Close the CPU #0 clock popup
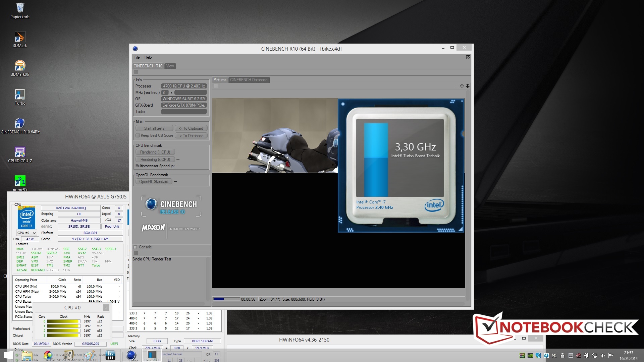This screenshot has width=644, height=362. click(x=106, y=307)
